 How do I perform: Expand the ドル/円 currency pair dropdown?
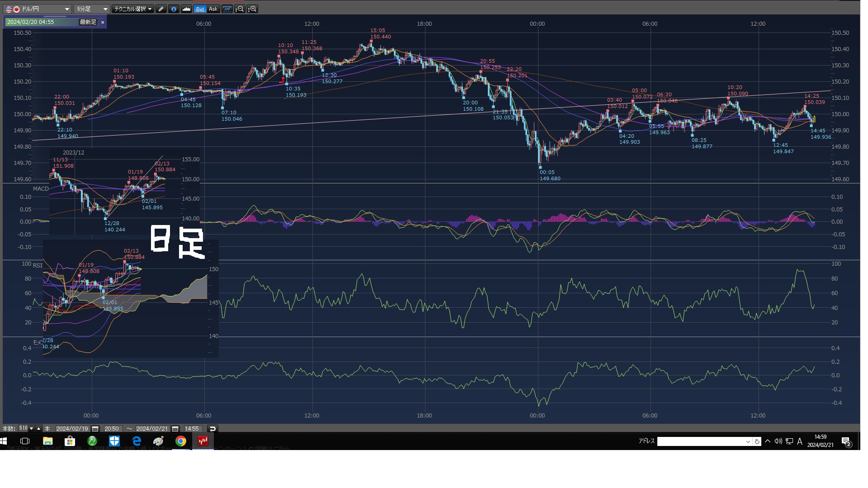(67, 9)
